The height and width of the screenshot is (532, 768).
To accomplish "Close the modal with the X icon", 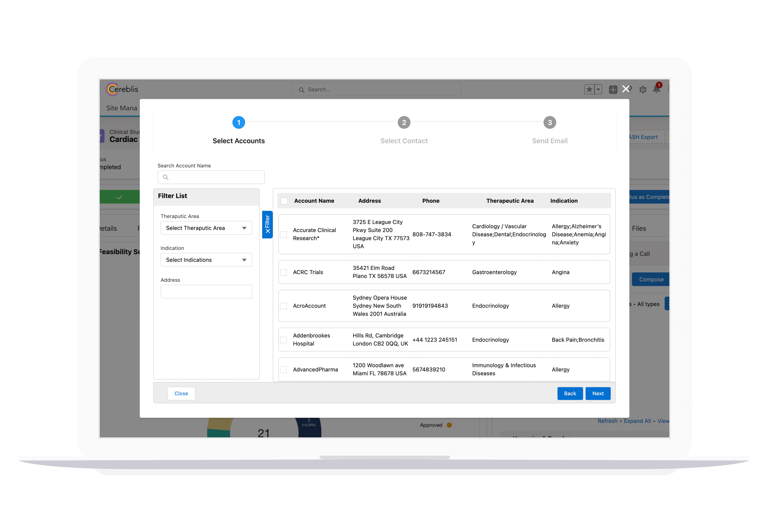I will coord(626,89).
